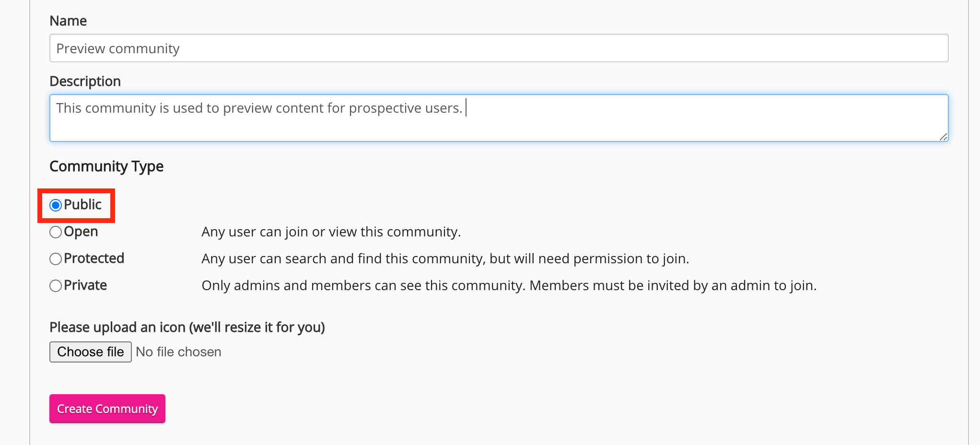Click the 'Please upload an icon' label
The image size is (980, 445).
tap(187, 328)
